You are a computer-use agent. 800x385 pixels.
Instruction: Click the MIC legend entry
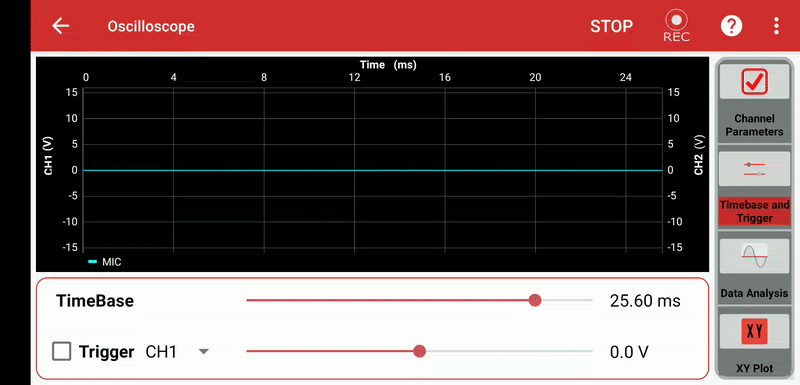coord(105,262)
